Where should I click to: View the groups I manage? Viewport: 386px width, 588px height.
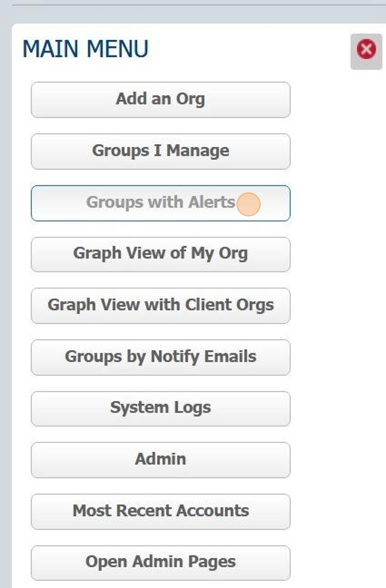click(x=160, y=151)
